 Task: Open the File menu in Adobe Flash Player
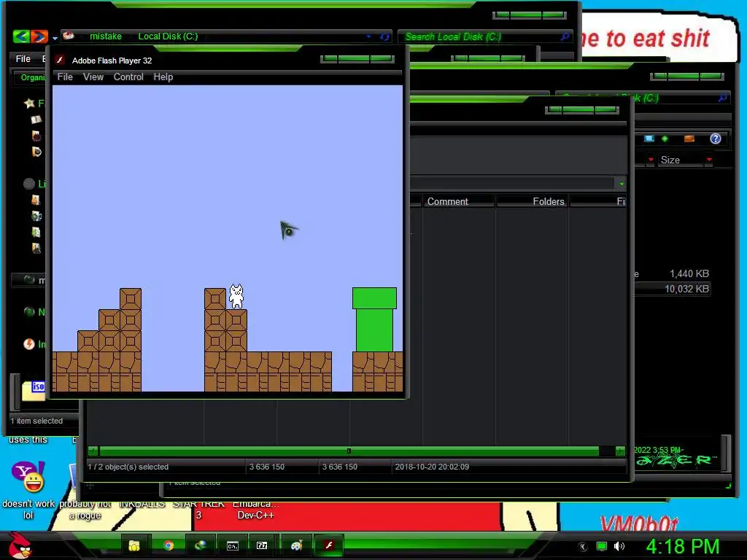65,77
